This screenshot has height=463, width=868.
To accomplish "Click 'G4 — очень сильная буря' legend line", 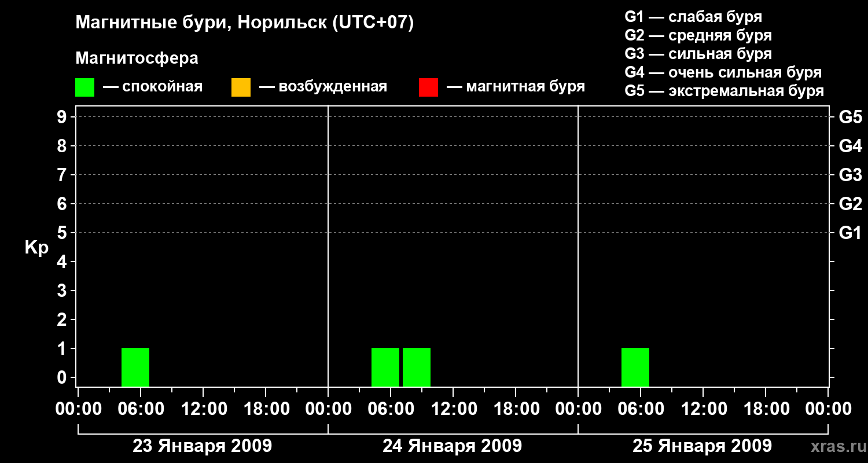I will [723, 72].
